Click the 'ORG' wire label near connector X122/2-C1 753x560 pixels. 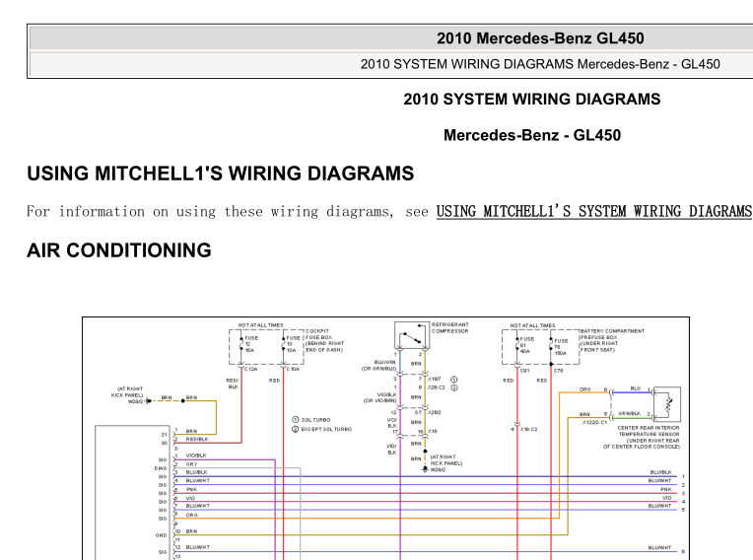point(584,389)
